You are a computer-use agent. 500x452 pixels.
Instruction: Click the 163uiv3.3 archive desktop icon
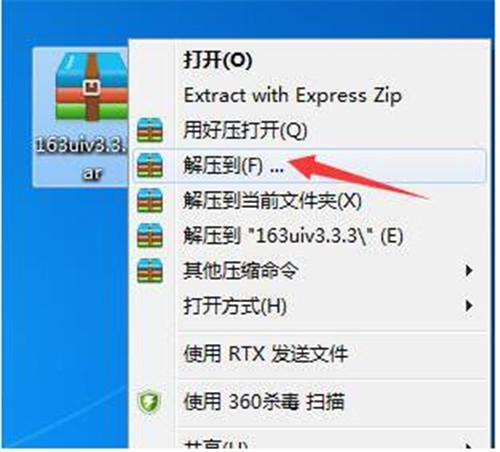(x=92, y=87)
